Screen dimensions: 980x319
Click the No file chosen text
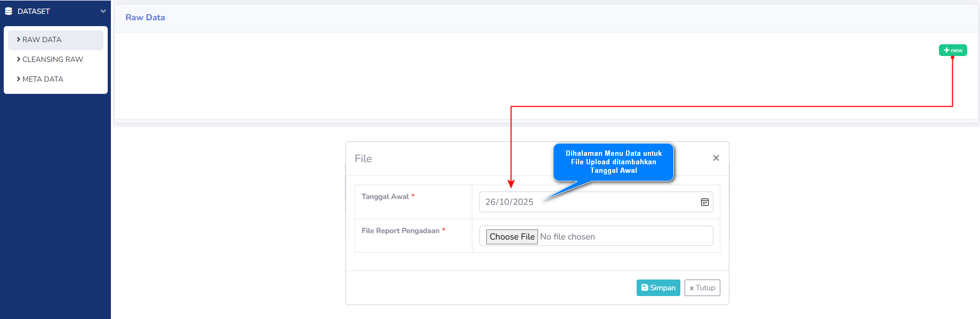[567, 237]
